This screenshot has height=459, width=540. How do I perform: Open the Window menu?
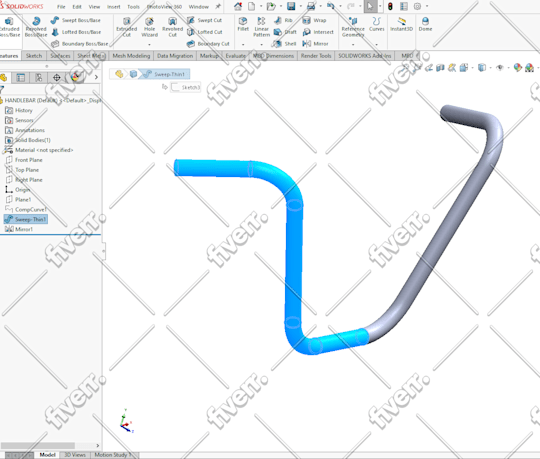199,7
